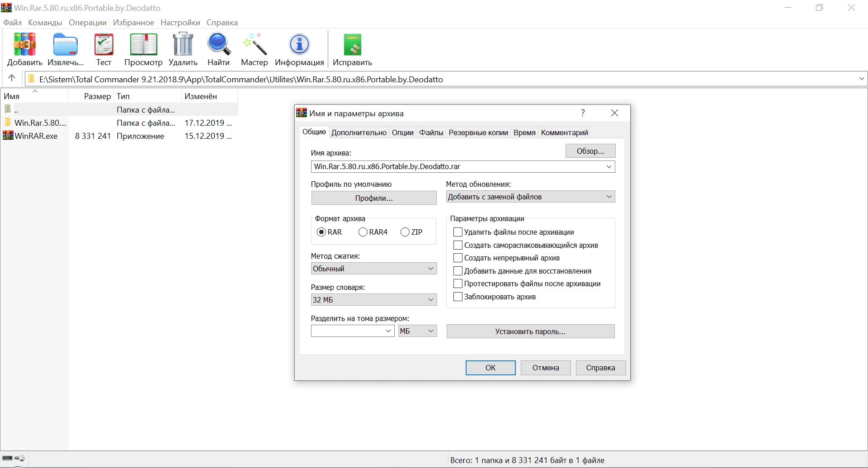Open Справка menu in menu bar
Image resolution: width=868 pixels, height=468 pixels.
[x=222, y=23]
